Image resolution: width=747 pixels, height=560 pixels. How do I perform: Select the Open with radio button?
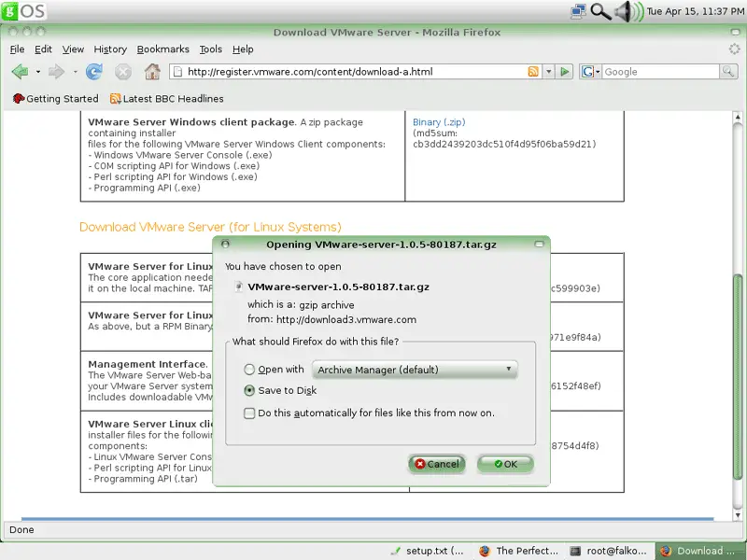point(249,370)
